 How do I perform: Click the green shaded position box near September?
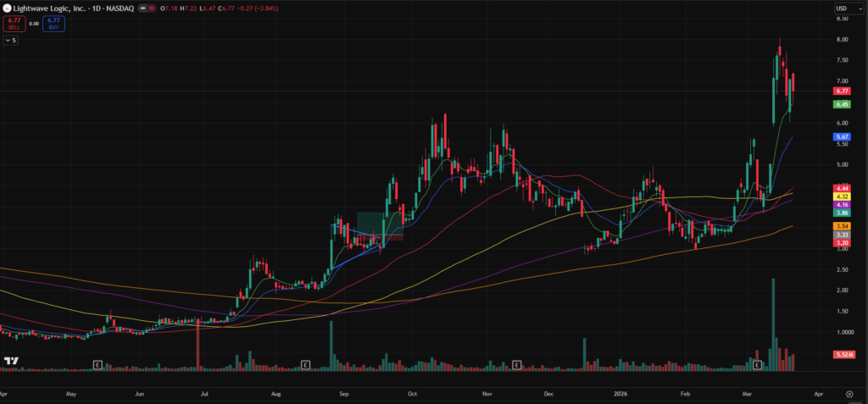click(x=379, y=221)
